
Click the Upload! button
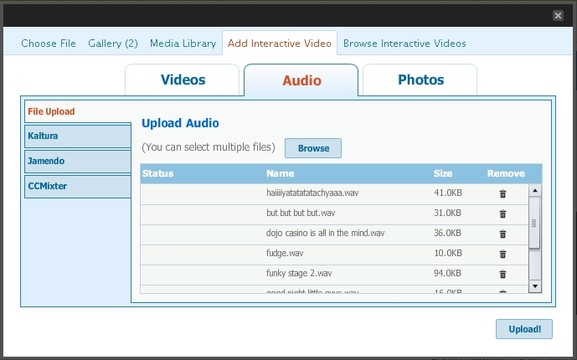pos(524,329)
